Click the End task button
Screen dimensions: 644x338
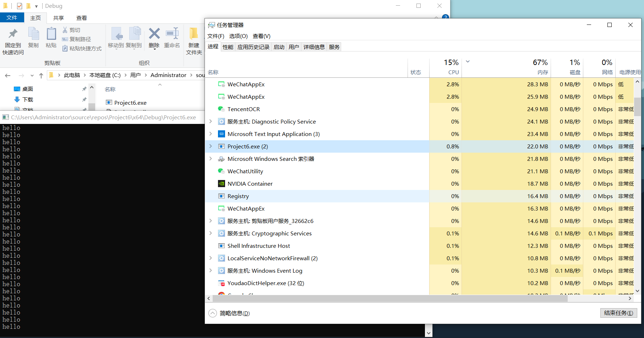(x=618, y=313)
